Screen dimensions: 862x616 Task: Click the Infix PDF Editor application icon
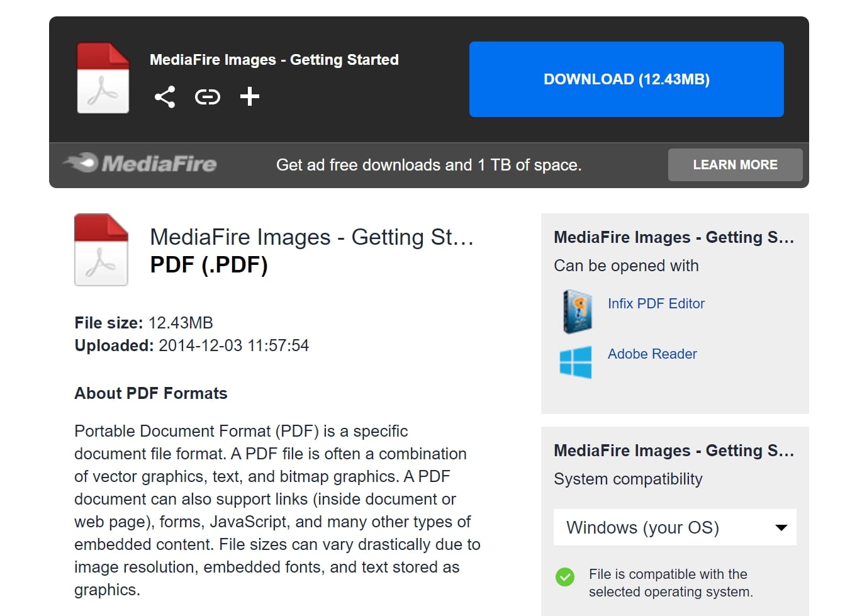tap(574, 311)
